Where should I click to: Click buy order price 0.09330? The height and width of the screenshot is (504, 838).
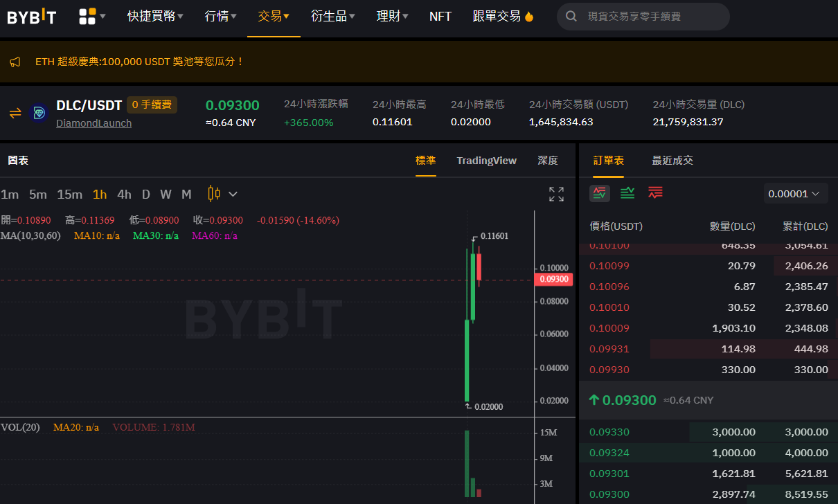point(609,432)
